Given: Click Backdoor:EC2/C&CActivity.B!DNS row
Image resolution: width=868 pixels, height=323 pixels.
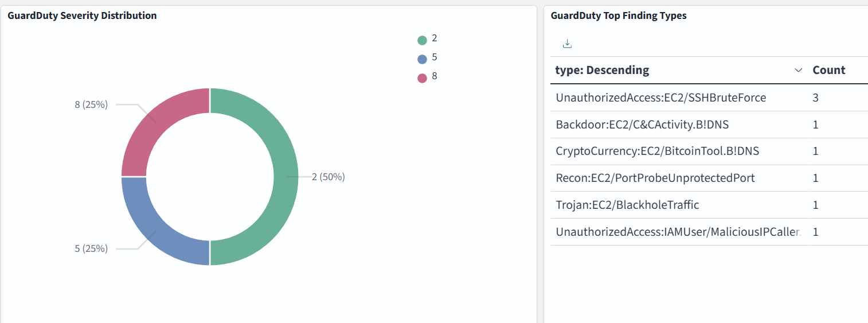Looking at the screenshot, I should pyautogui.click(x=642, y=124).
